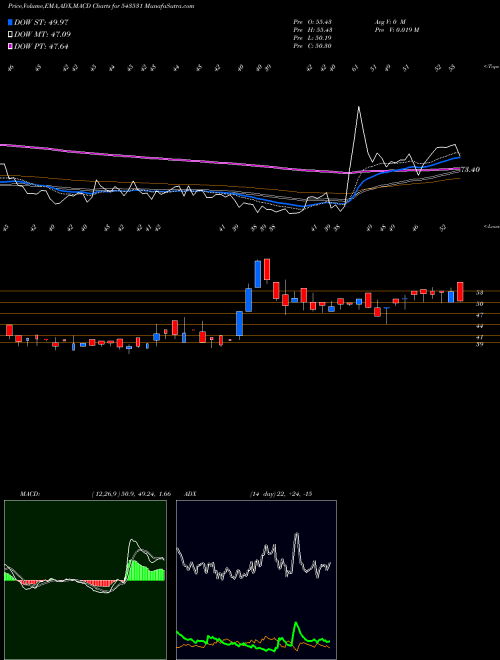The height and width of the screenshot is (660, 500).
Task: Select the 'DOW PT: 47.64' legend text
Action: 41,47
